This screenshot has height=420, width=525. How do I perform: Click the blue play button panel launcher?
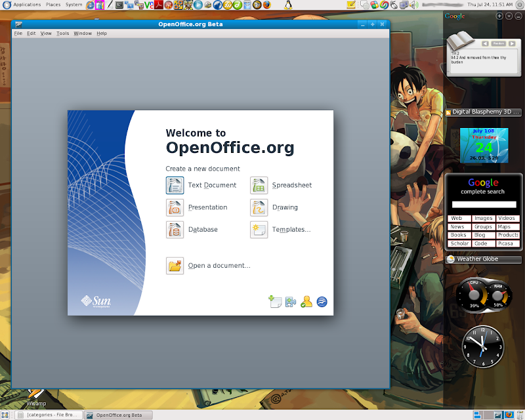point(198,5)
